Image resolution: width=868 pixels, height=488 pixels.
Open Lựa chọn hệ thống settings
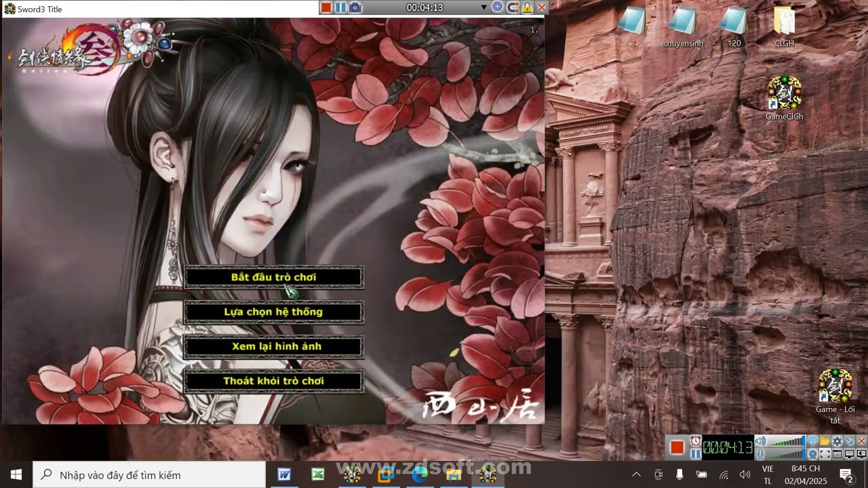273,312
